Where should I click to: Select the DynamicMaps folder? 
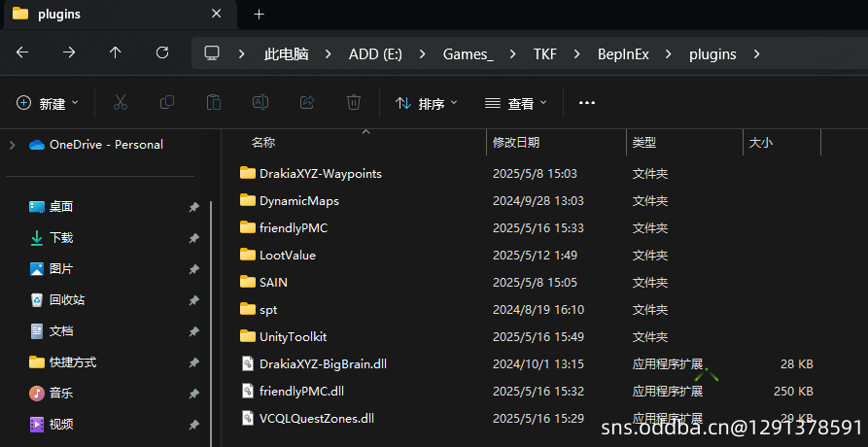(x=289, y=201)
